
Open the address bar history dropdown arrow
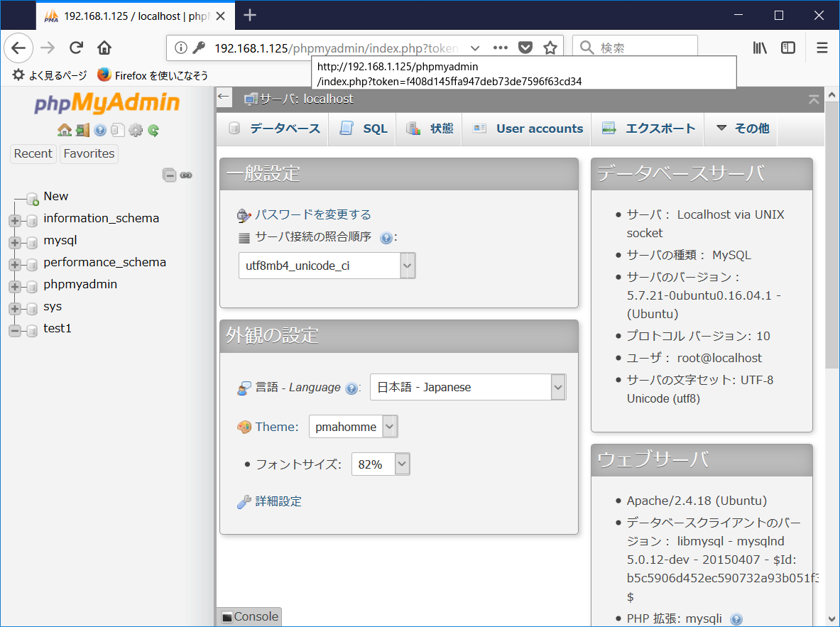click(x=474, y=48)
